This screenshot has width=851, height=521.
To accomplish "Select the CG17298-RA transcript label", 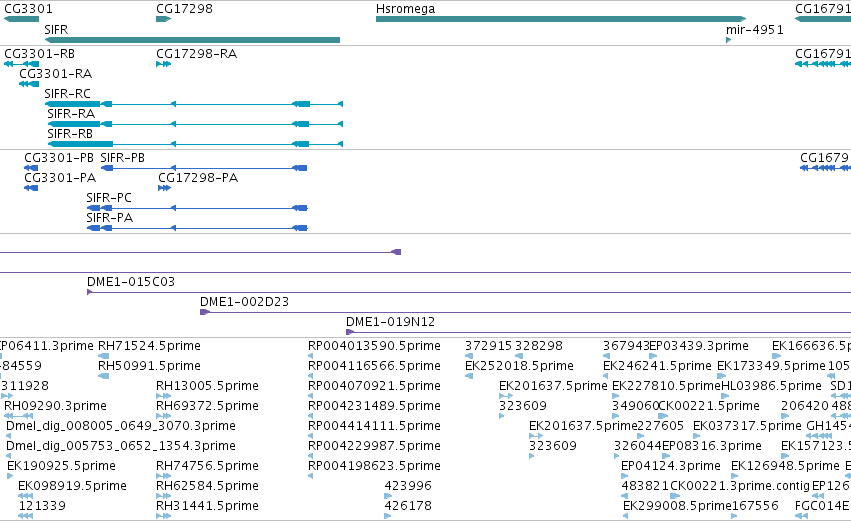I will pos(196,54).
